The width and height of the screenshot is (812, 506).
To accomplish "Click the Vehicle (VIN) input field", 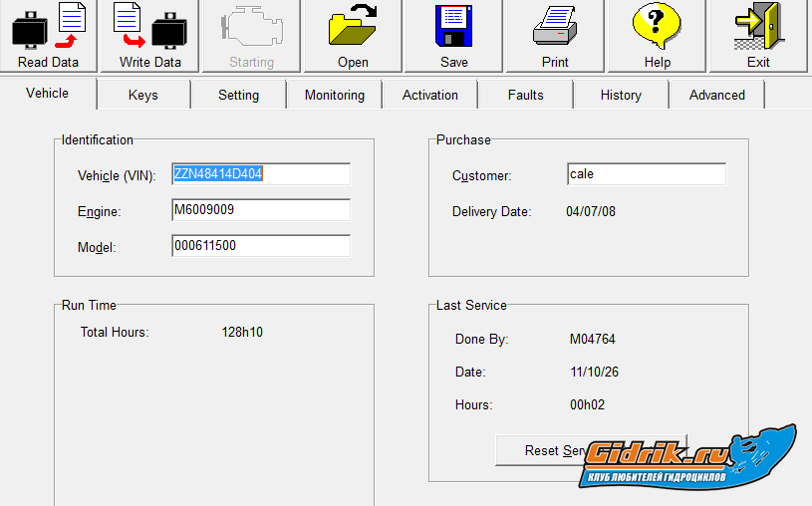I will 261,174.
